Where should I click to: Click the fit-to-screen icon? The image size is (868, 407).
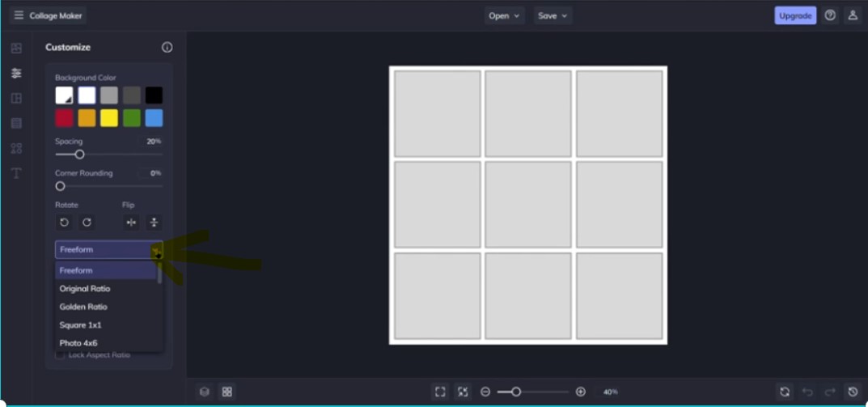pos(440,392)
